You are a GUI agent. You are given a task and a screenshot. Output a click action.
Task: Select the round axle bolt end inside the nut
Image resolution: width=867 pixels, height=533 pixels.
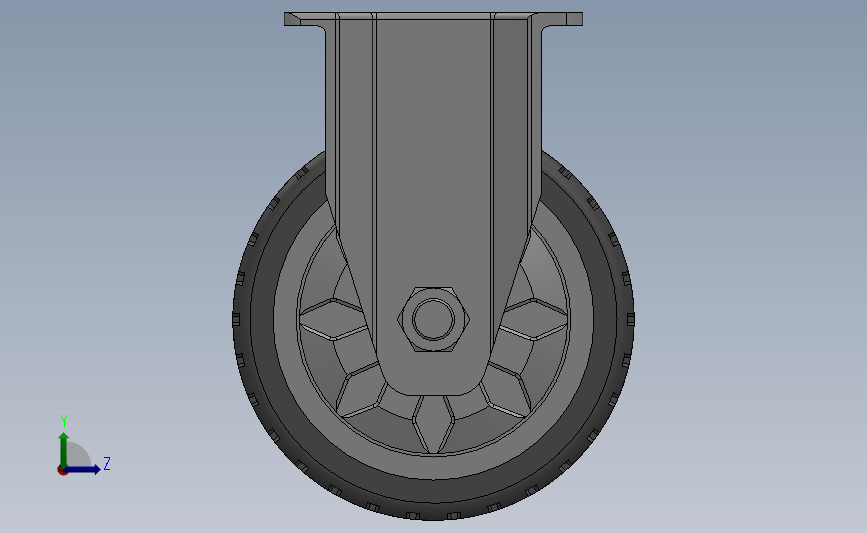[x=434, y=319]
